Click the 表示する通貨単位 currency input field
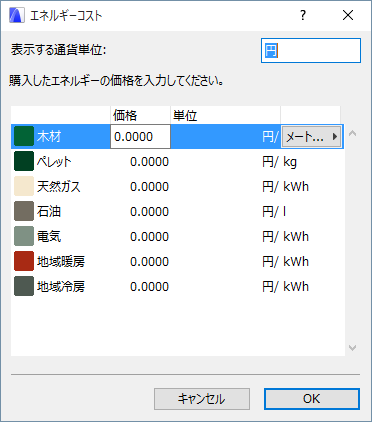 311,51
